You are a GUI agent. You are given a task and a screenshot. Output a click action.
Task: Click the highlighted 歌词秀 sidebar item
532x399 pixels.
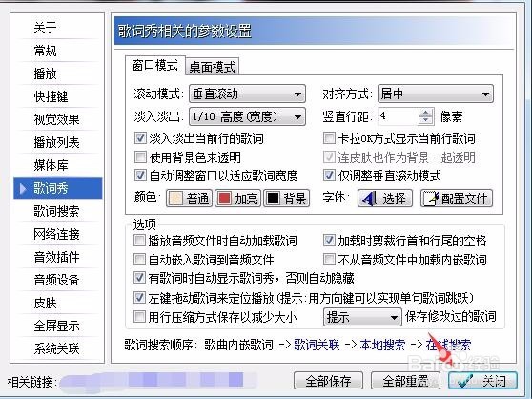(57, 188)
